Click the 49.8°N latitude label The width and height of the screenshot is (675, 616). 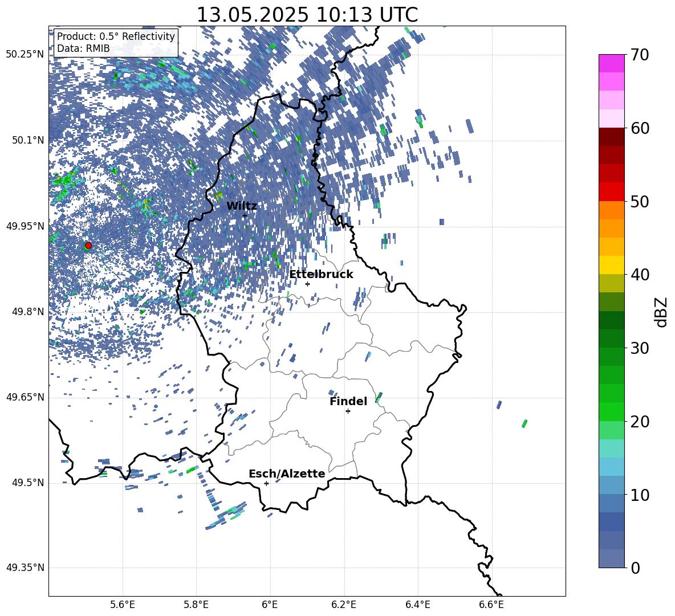pos(29,312)
